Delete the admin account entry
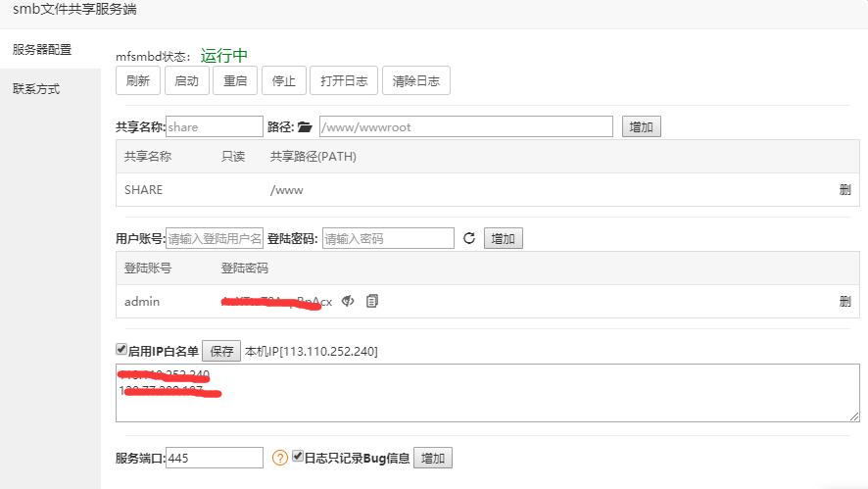Image resolution: width=868 pixels, height=489 pixels. (844, 301)
